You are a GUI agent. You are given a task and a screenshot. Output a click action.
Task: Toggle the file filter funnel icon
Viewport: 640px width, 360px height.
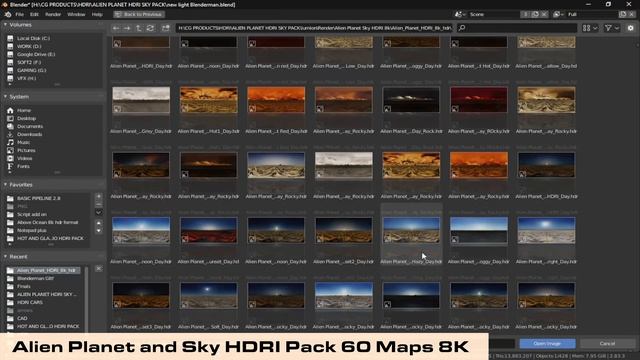pos(609,28)
